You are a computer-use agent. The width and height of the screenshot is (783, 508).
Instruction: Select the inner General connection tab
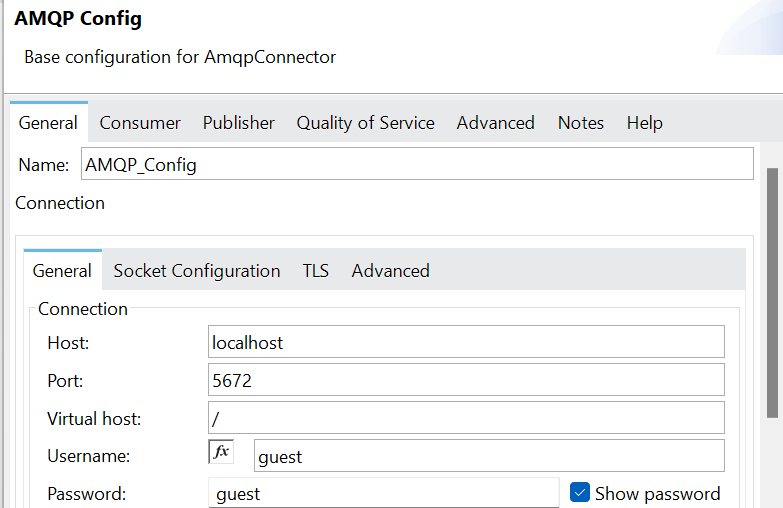pyautogui.click(x=62, y=271)
